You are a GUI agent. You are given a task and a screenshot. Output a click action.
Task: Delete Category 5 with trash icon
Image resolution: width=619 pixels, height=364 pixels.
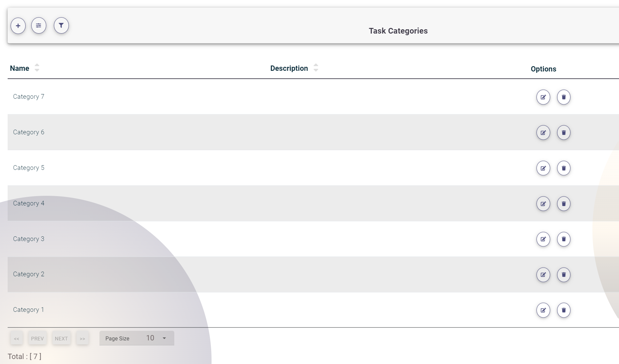pos(563,168)
